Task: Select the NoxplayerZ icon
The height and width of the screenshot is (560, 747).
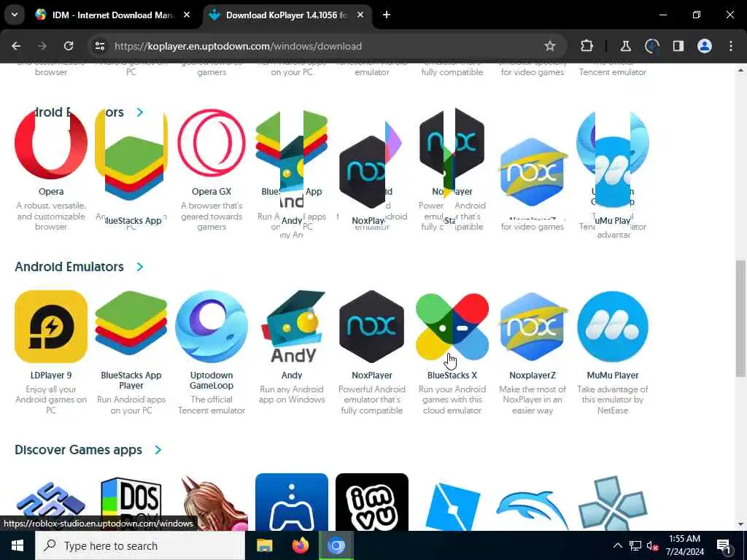Action: click(x=532, y=327)
